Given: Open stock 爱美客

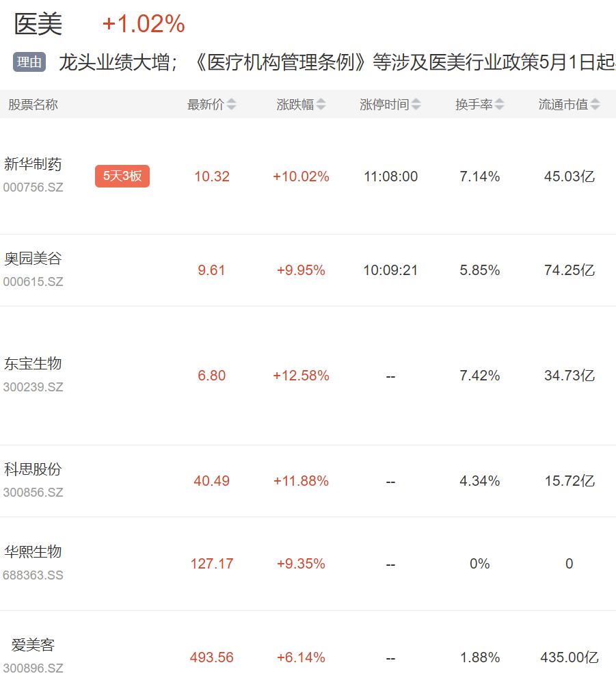Looking at the screenshot, I should tap(33, 645).
